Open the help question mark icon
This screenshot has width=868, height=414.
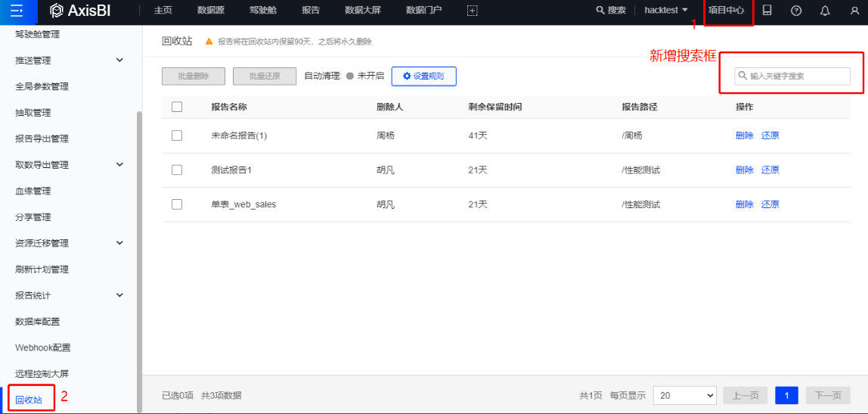[795, 11]
